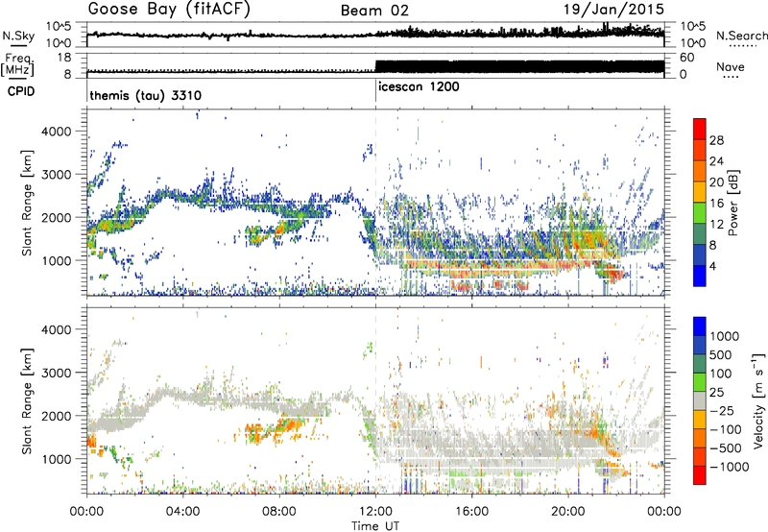This screenshot has height=532, width=768.
Task: Select the "Time UT" axis title
Action: [375, 526]
